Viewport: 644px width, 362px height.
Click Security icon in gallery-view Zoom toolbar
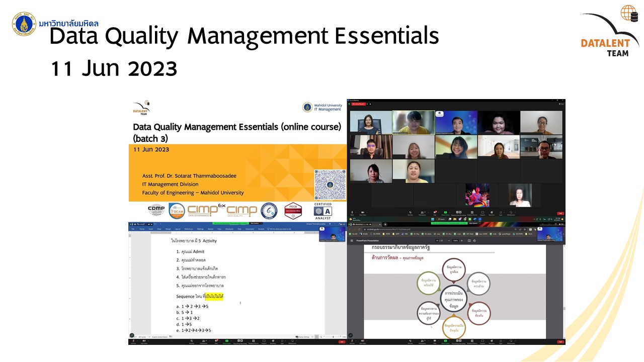click(411, 213)
